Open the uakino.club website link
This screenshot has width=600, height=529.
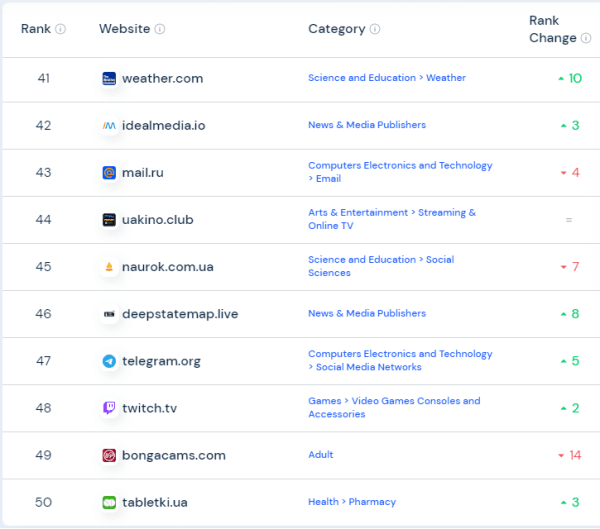coord(158,219)
